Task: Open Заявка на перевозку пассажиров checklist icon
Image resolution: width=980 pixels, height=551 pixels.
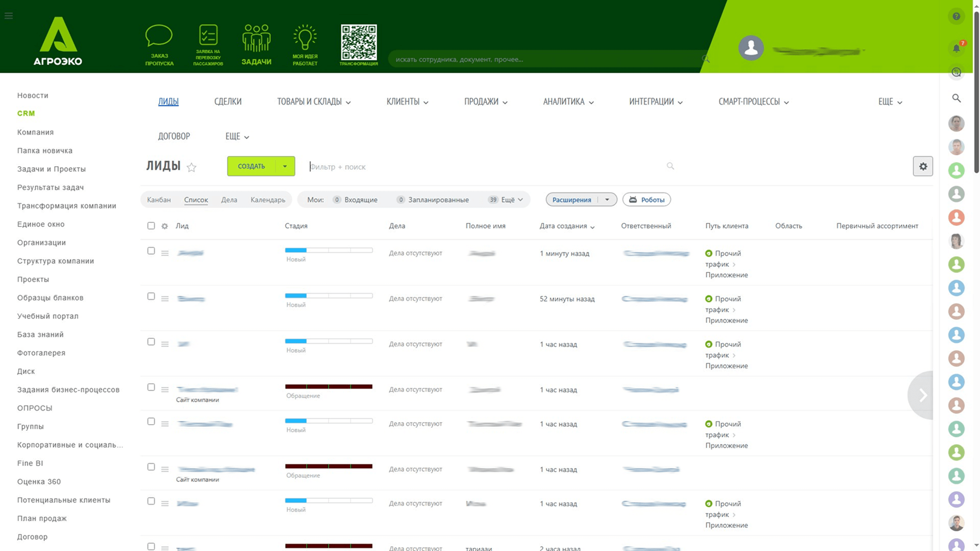Action: 208,45
